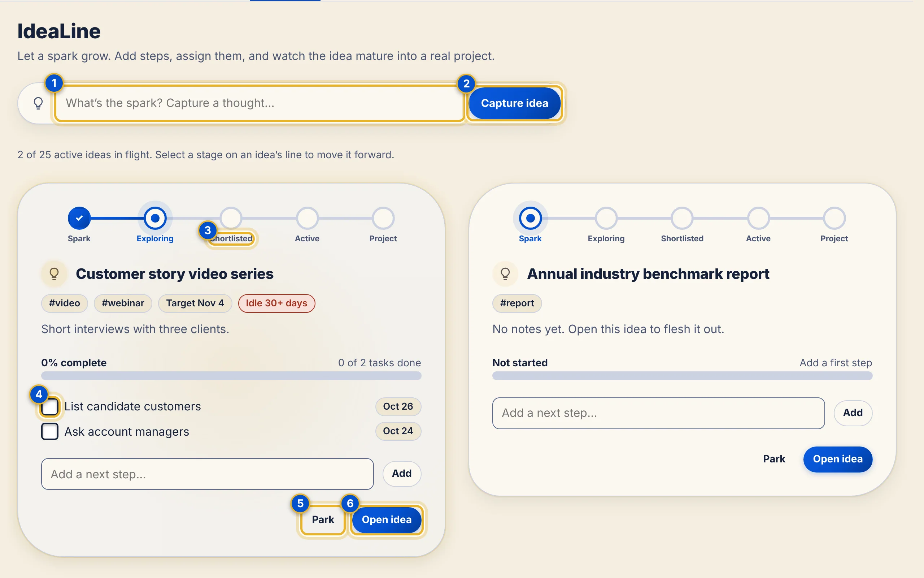Move Annual industry benchmark report to Exploring

[606, 218]
